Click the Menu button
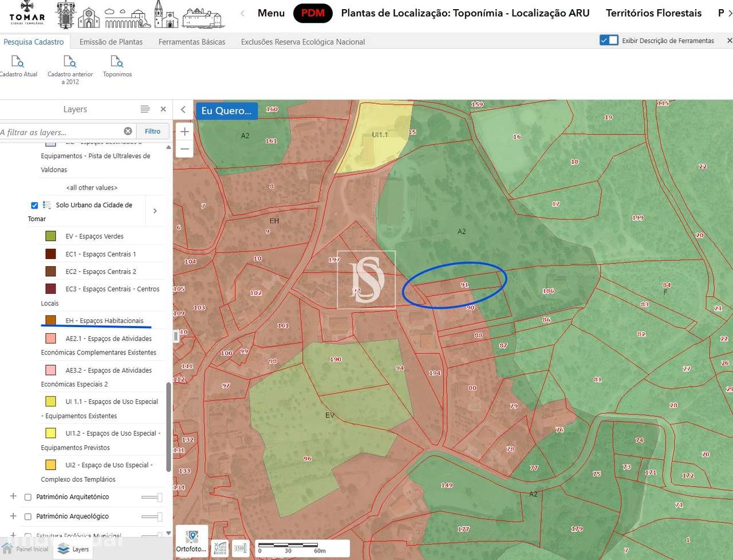Screen dimensions: 733x560 pyautogui.click(x=271, y=13)
